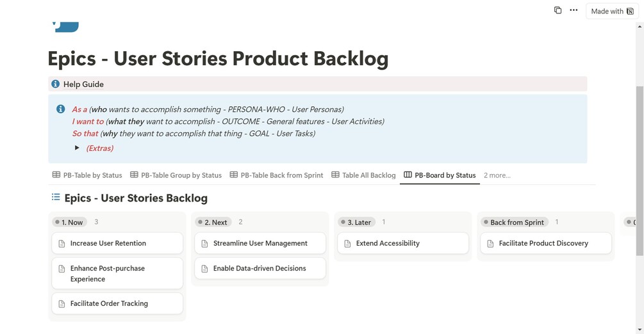Open the Enable Data-driven Decisions card

pyautogui.click(x=260, y=269)
